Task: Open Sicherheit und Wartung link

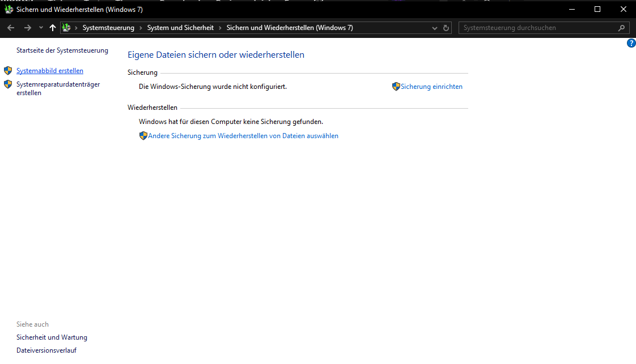Action: click(52, 337)
